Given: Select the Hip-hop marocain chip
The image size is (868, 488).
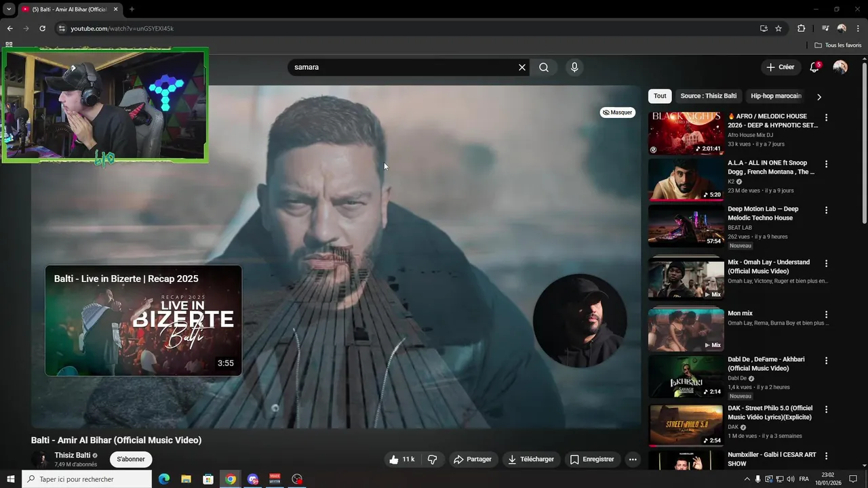Looking at the screenshot, I should pyautogui.click(x=776, y=96).
